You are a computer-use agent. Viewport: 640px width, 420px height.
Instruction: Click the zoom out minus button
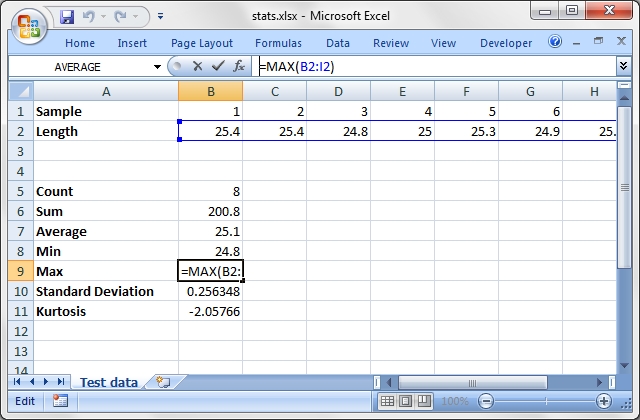click(486, 401)
